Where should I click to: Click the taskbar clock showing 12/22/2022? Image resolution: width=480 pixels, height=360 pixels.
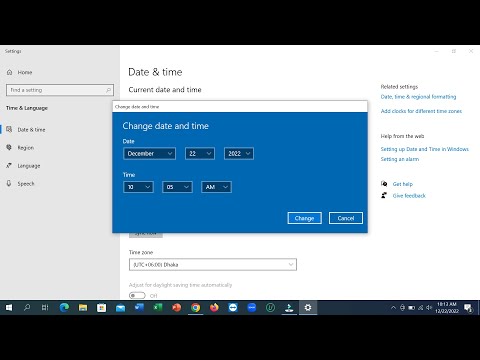[x=447, y=308]
